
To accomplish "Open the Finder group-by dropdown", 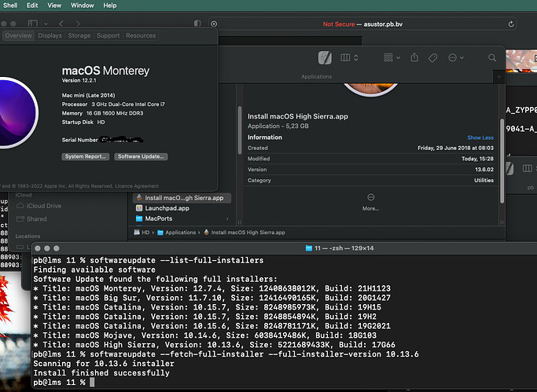I will coord(392,57).
